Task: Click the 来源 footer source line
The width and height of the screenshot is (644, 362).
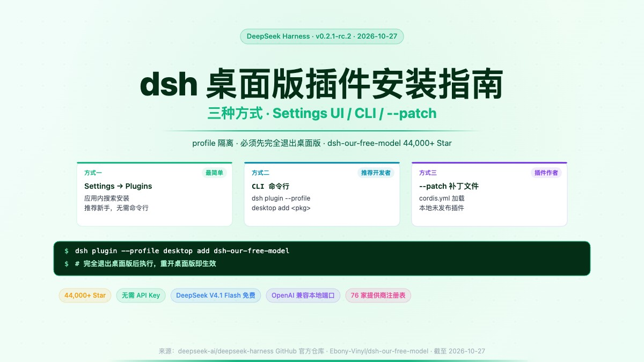Action: (x=322, y=351)
